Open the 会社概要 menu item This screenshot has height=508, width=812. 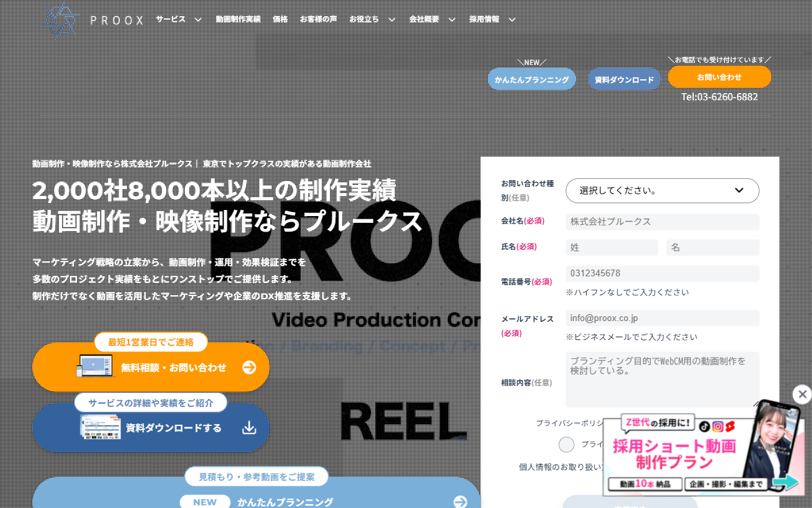[424, 19]
